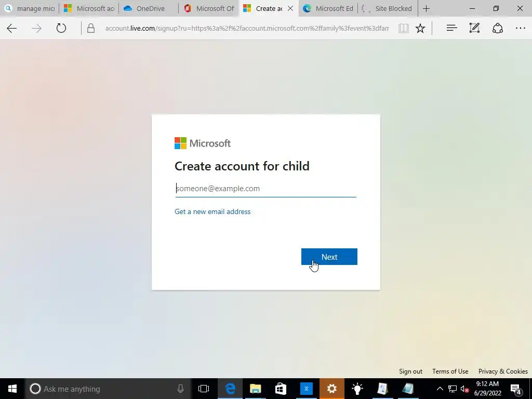This screenshot has height=399, width=532.
Task: Open the lightbulb tips app on taskbar
Action: point(357,389)
